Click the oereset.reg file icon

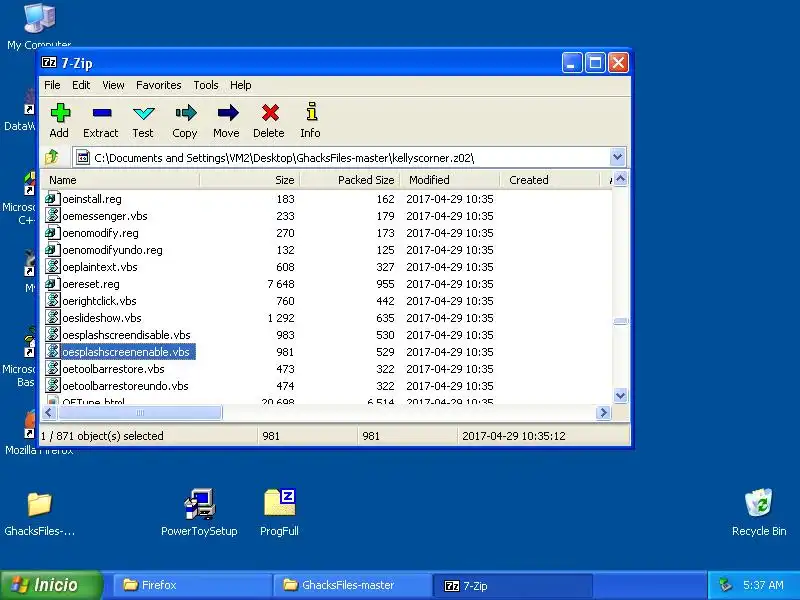point(52,284)
